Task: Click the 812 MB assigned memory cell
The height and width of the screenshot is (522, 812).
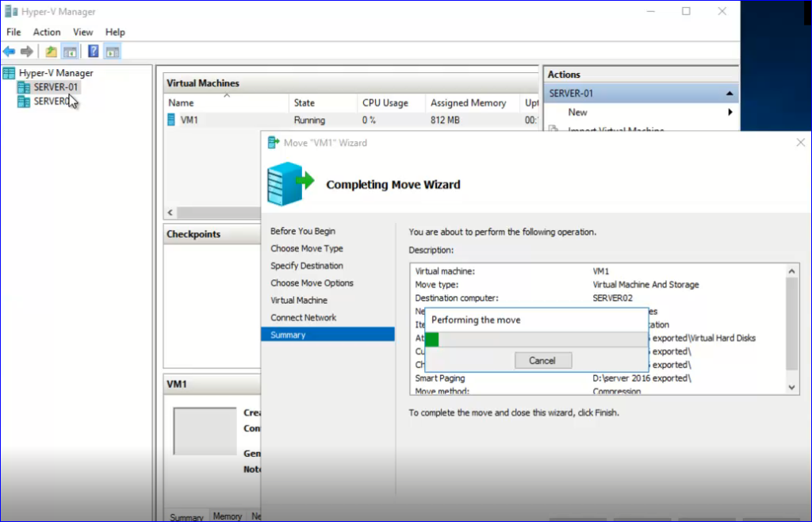Action: 445,120
